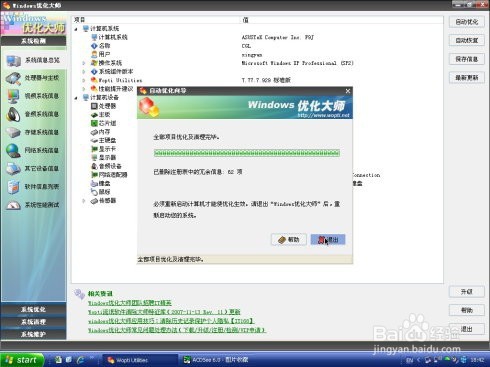
Task: Open 视频系统信息 monitor icon
Action: [x=13, y=96]
